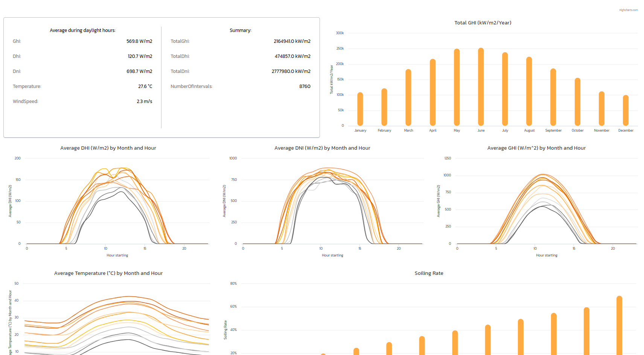Click the 'Average during daylight hours:' heading
The height and width of the screenshot is (355, 644).
(x=83, y=30)
